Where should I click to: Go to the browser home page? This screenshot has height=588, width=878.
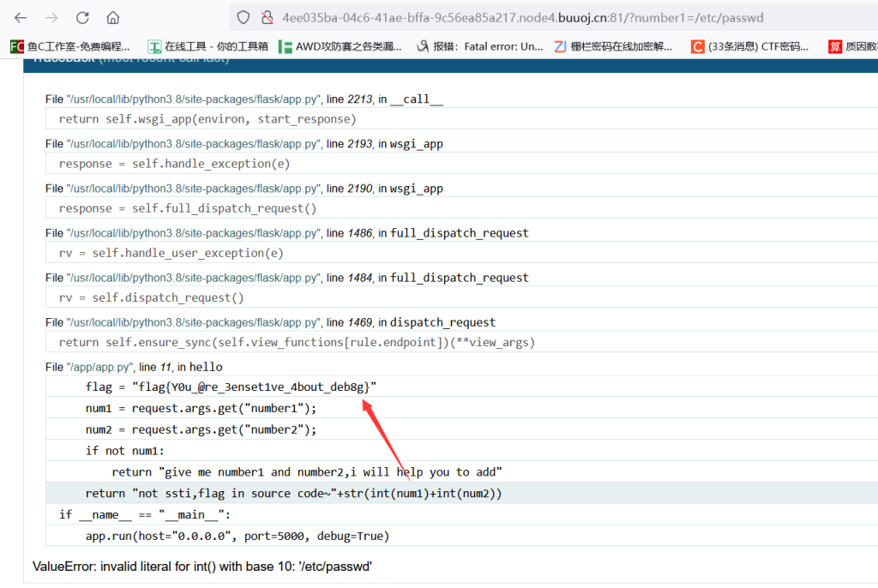(x=113, y=17)
